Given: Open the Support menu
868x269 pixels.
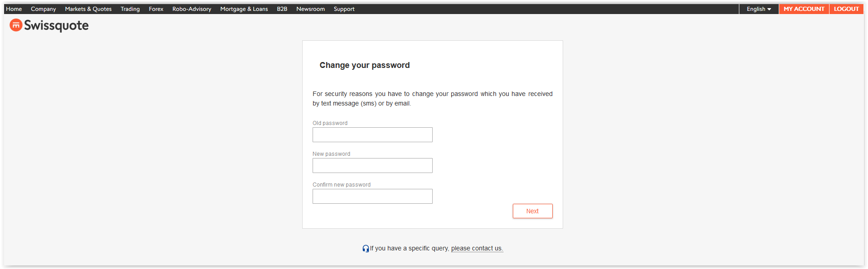Looking at the screenshot, I should coord(344,9).
